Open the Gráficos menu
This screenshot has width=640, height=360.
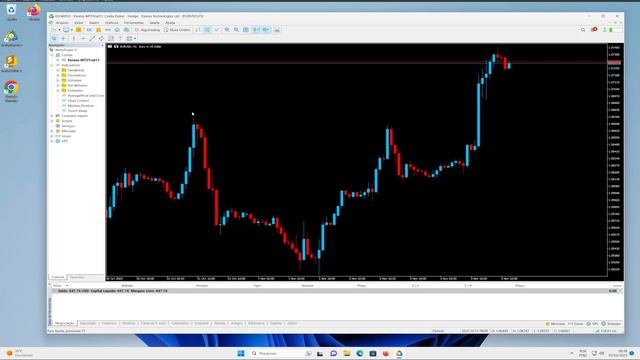pos(111,23)
